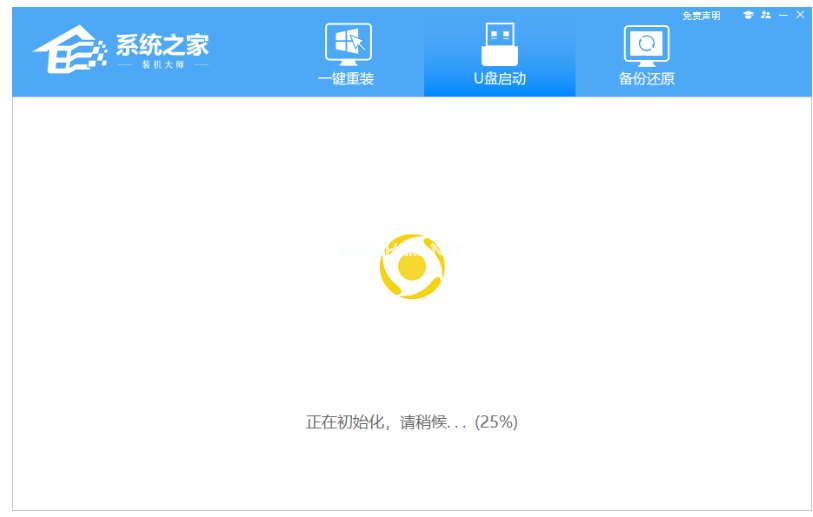
Task: Open the two-person customer service icon
Action: click(x=766, y=15)
